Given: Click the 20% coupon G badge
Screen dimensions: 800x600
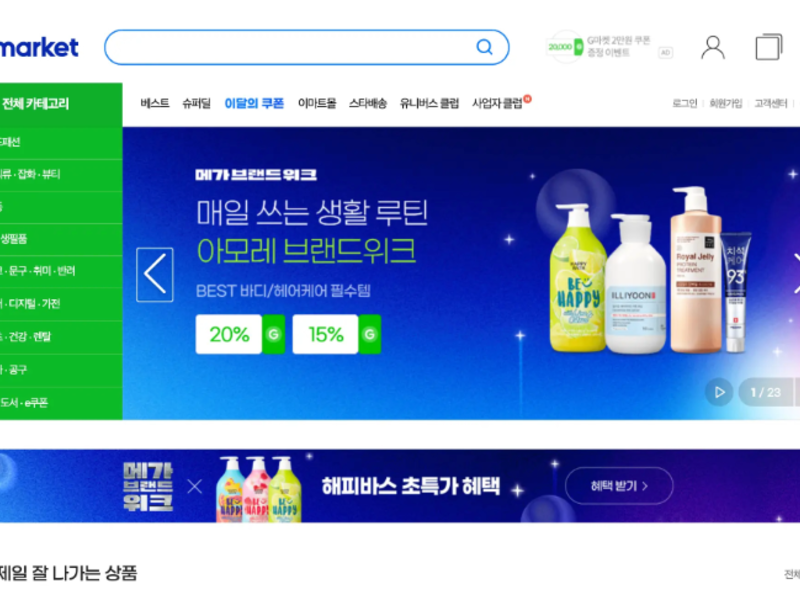Looking at the screenshot, I should click(273, 334).
